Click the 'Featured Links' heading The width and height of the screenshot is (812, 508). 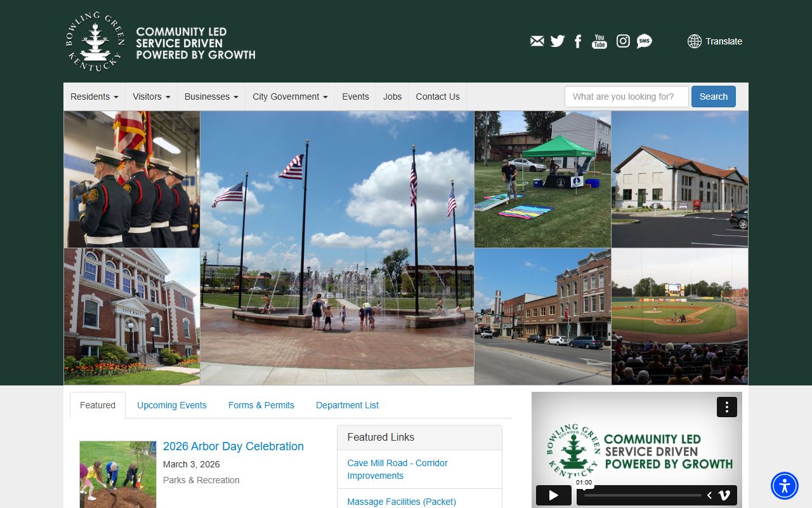(381, 437)
